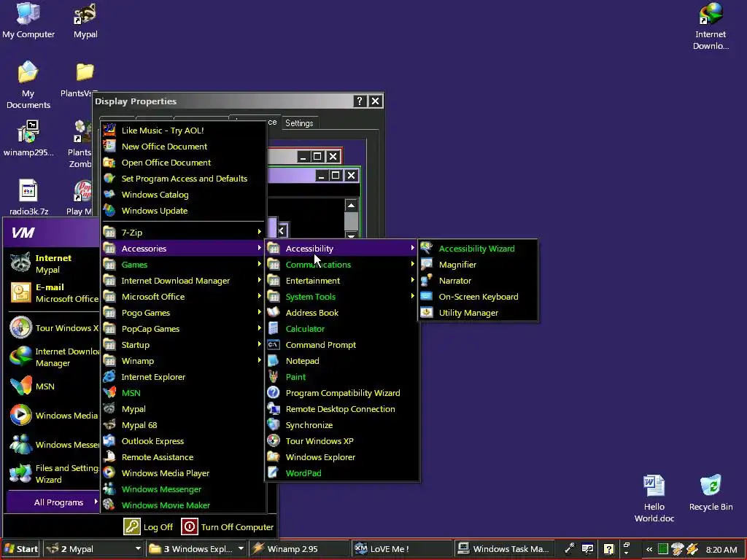The height and width of the screenshot is (560, 747).
Task: Click the WordPad icon
Action: point(274,472)
